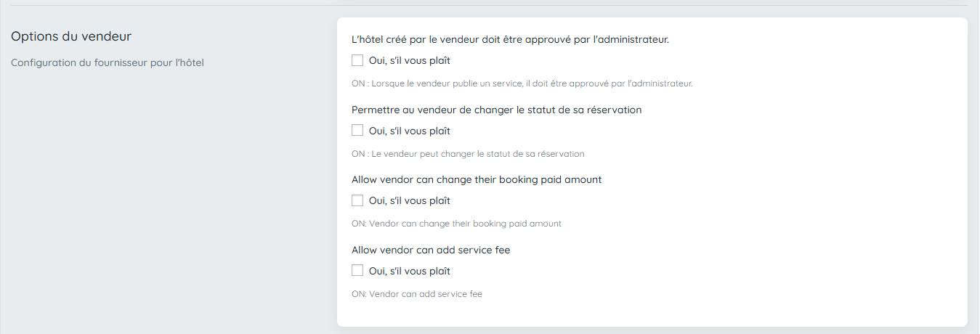Click 'Allow vendor can change their booking paid amount' title
Viewport: 980px width, 334px height.
(x=477, y=179)
